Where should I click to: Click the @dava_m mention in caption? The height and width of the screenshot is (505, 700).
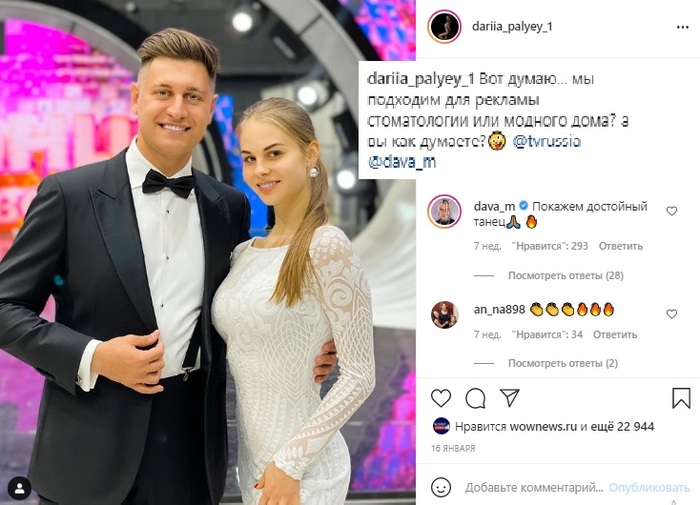[402, 162]
